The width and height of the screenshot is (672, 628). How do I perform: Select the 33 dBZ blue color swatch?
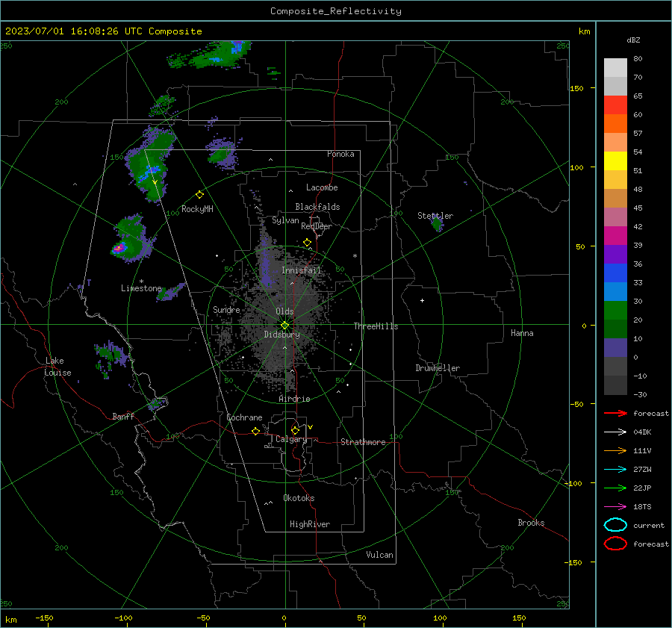tap(615, 273)
